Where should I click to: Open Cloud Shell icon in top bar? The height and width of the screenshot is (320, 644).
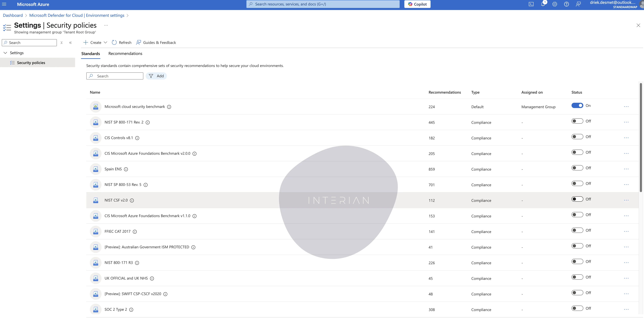click(531, 4)
